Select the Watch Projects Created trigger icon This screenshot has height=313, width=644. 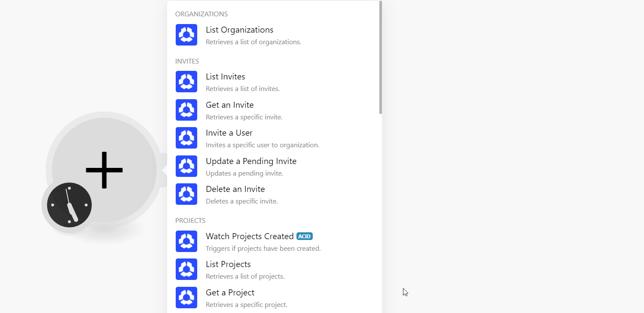click(x=186, y=241)
